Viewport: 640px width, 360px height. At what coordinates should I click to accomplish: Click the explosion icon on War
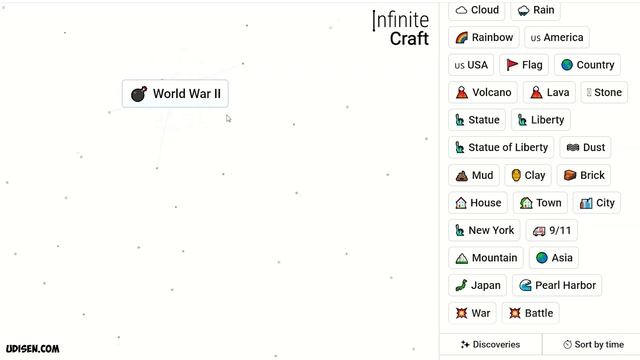(461, 313)
